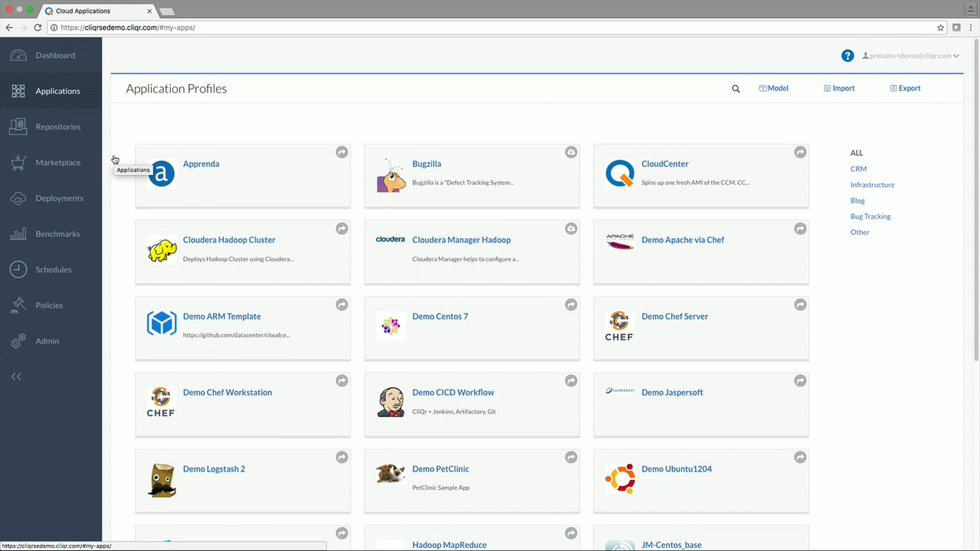Click the Import link
Image resolution: width=980 pixels, height=551 pixels.
(840, 88)
